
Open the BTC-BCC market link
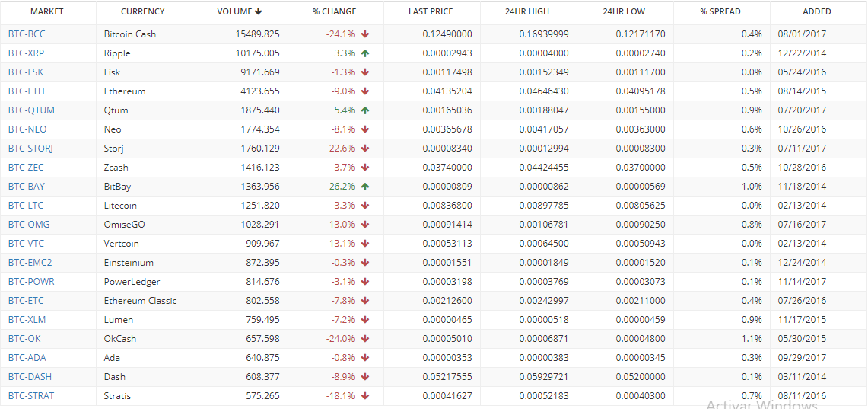tap(27, 34)
